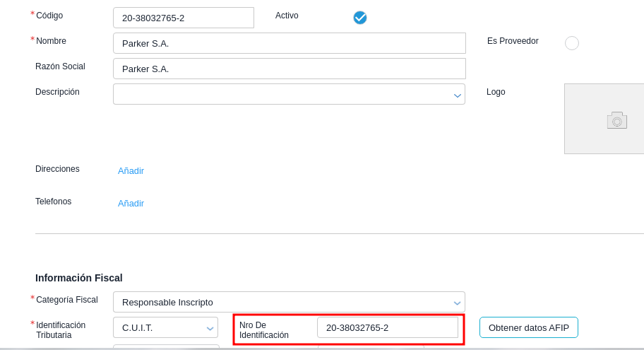Image resolution: width=644 pixels, height=350 pixels.
Task: Click the Nro De Identificación field
Action: pyautogui.click(x=388, y=327)
